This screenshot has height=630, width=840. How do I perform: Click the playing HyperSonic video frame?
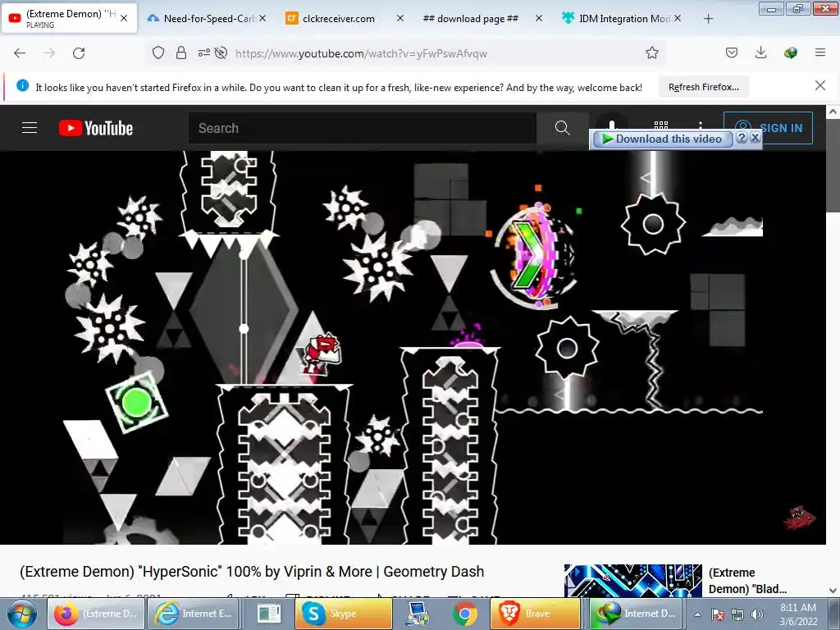(413, 347)
